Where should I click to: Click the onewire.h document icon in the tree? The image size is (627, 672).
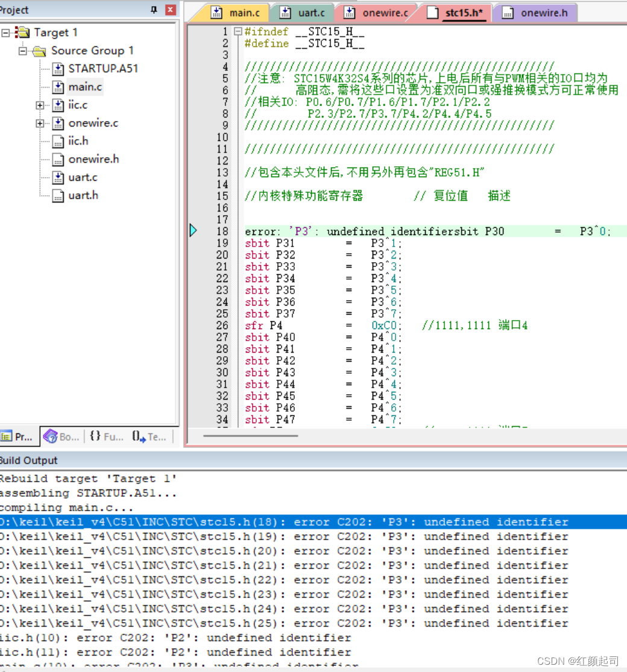coord(57,159)
